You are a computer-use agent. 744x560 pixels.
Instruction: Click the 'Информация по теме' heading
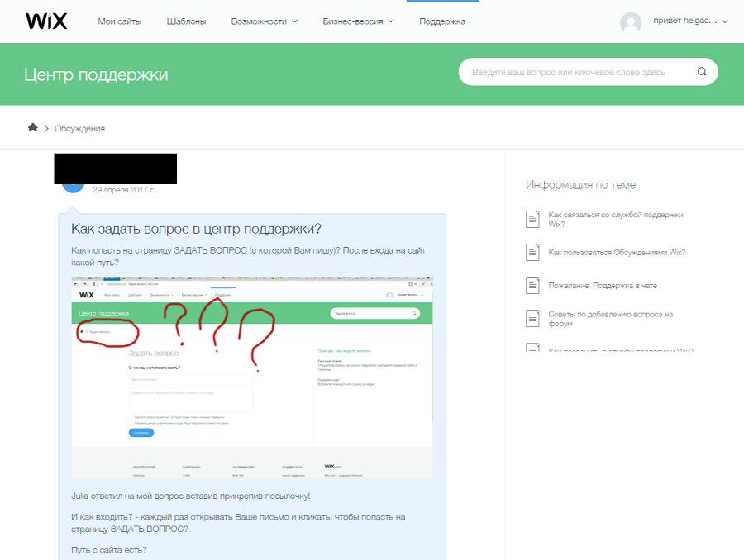point(580,185)
